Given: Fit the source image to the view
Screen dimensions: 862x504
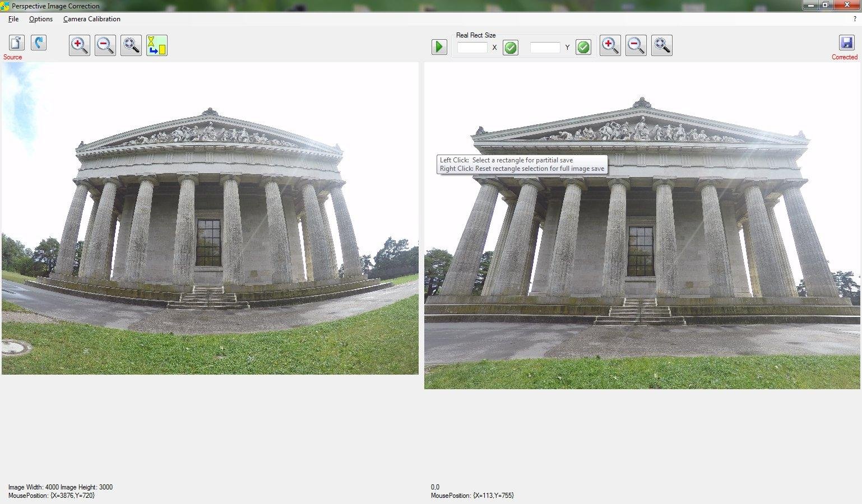Looking at the screenshot, I should coord(131,45).
